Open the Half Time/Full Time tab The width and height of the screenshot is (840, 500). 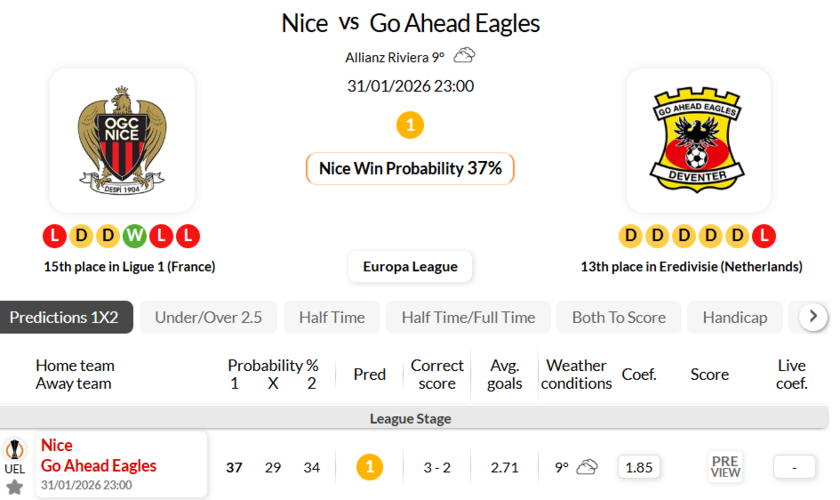click(468, 318)
